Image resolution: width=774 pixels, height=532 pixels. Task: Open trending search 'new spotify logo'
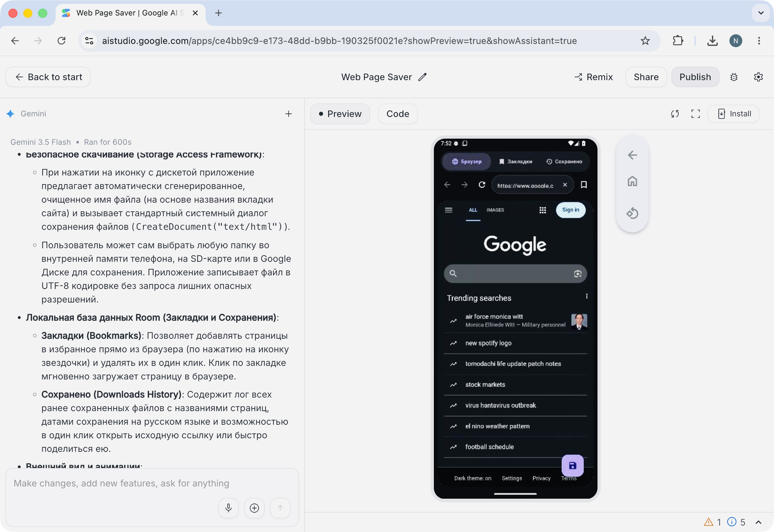pos(515,343)
